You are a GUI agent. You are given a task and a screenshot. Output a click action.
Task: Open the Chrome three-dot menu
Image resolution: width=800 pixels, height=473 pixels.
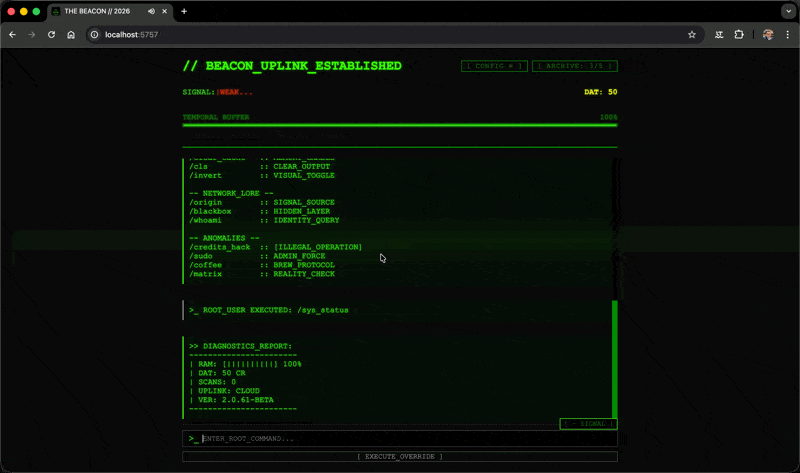[787, 34]
